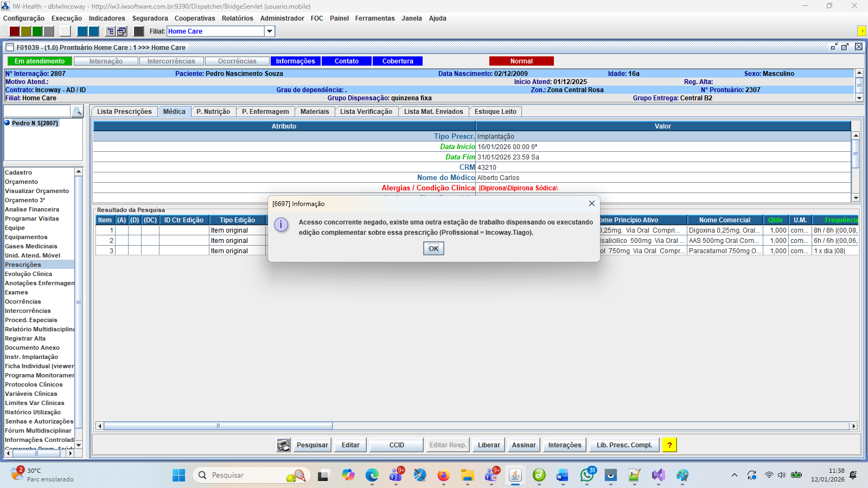The image size is (868, 488).
Task: Switch to the P. Enfermagem tab
Action: coord(265,112)
